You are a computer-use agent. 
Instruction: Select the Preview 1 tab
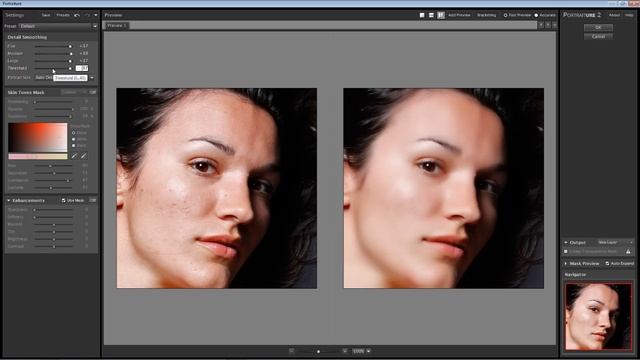click(116, 25)
